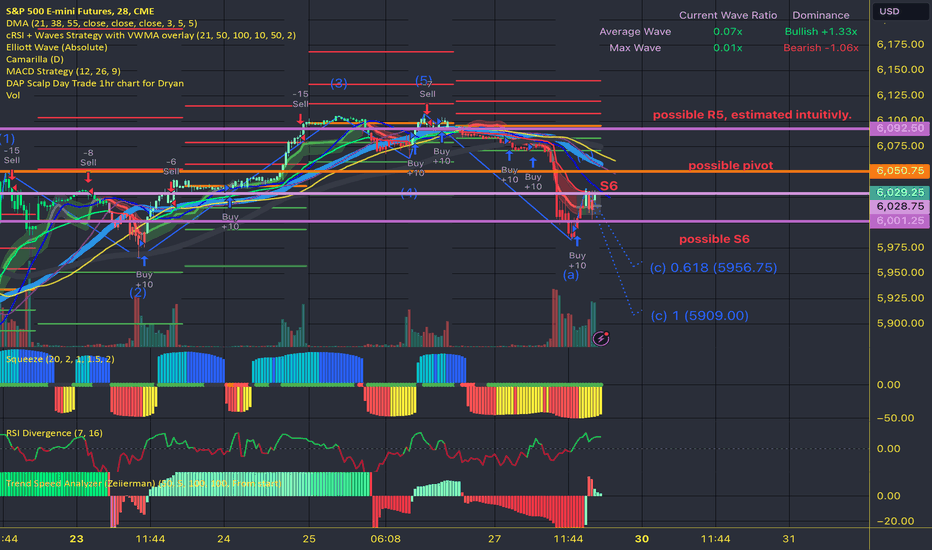This screenshot has height=550, width=932.
Task: Select the 6,001.25 purple price label
Action: pos(899,221)
